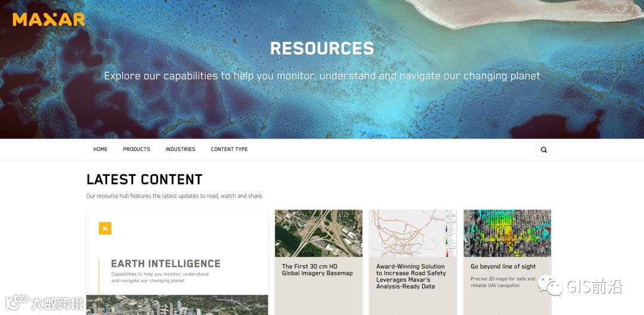The width and height of the screenshot is (644, 315).
Task: Open 3D city heatmap thumbnail
Action: point(507,233)
